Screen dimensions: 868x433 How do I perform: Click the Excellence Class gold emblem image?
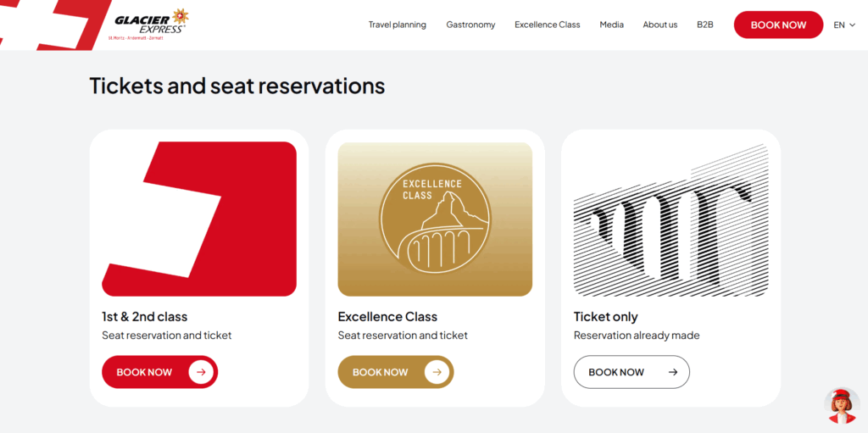click(434, 219)
